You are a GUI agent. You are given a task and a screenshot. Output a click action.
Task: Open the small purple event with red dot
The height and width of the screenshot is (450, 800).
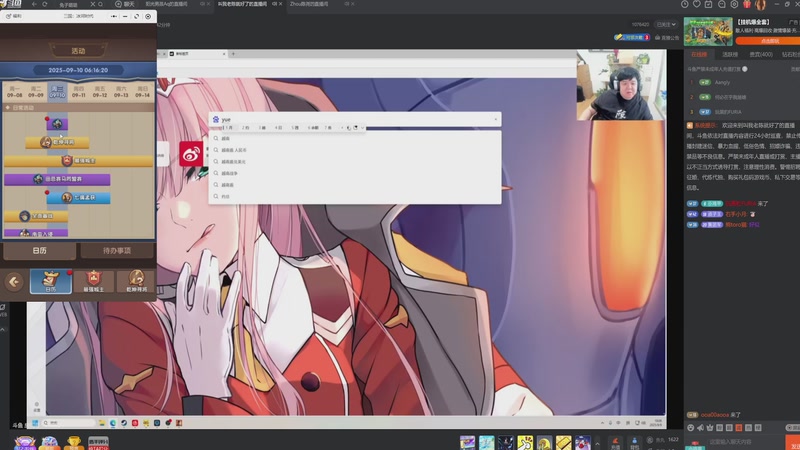[x=57, y=124]
